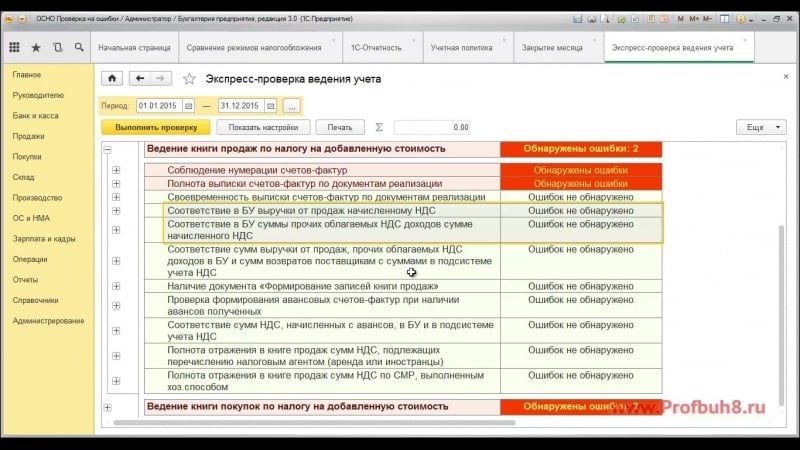Collapse the 'Ведение книги продаж' section
This screenshot has width=800, height=450.
coord(108,149)
